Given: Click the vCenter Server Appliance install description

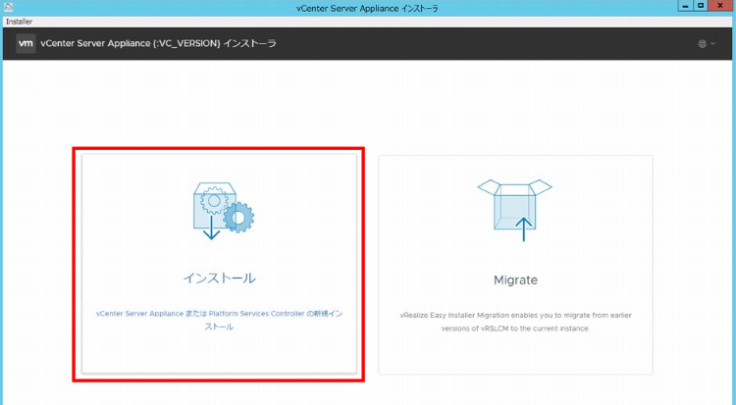Looking at the screenshot, I should tap(219, 320).
